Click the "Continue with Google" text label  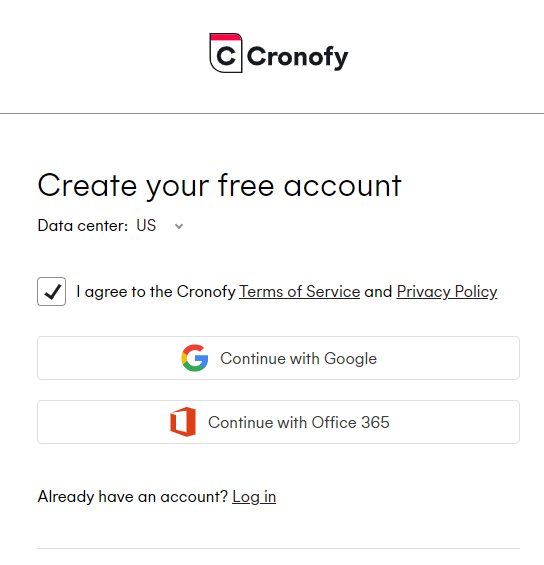click(x=299, y=359)
